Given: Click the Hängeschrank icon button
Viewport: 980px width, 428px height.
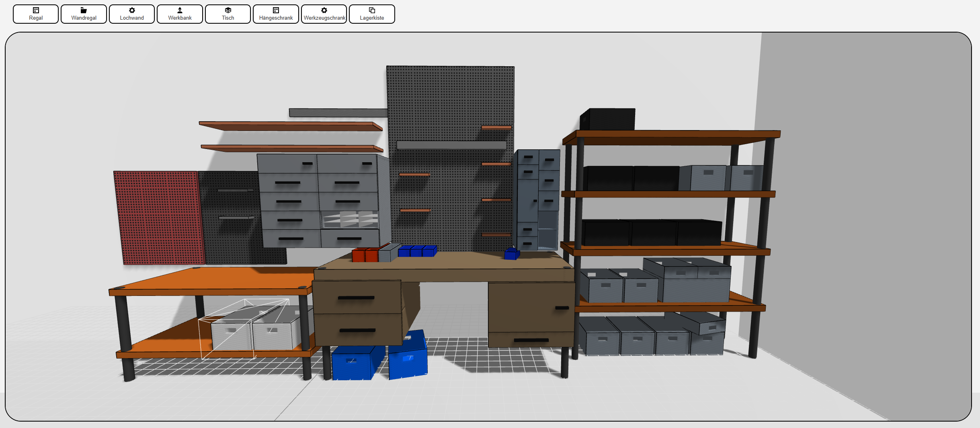Looking at the screenshot, I should tap(276, 14).
